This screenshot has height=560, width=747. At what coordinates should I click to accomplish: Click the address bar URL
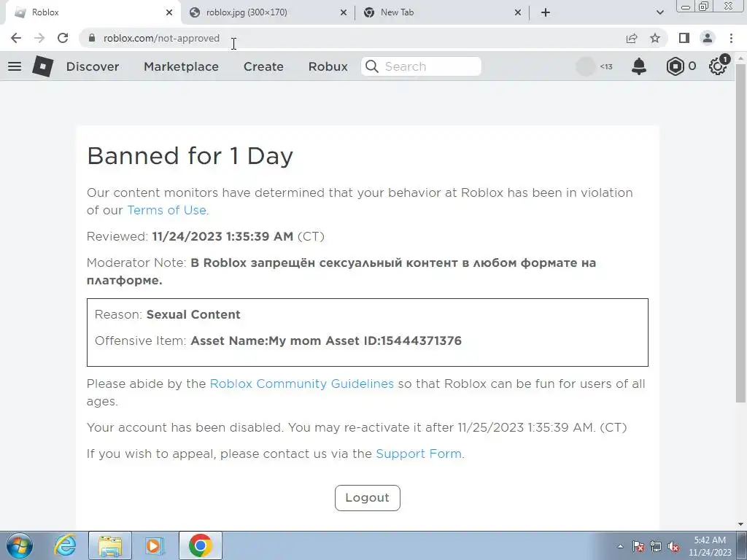161,38
